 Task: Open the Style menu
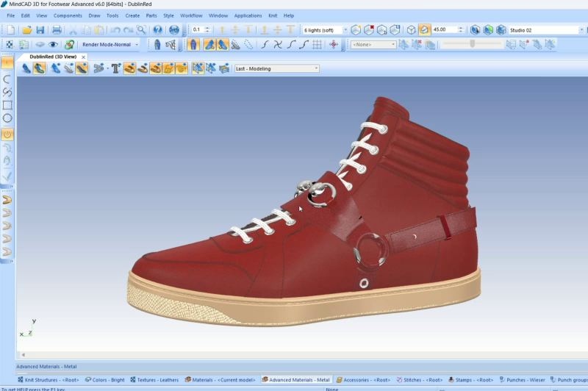pos(168,15)
